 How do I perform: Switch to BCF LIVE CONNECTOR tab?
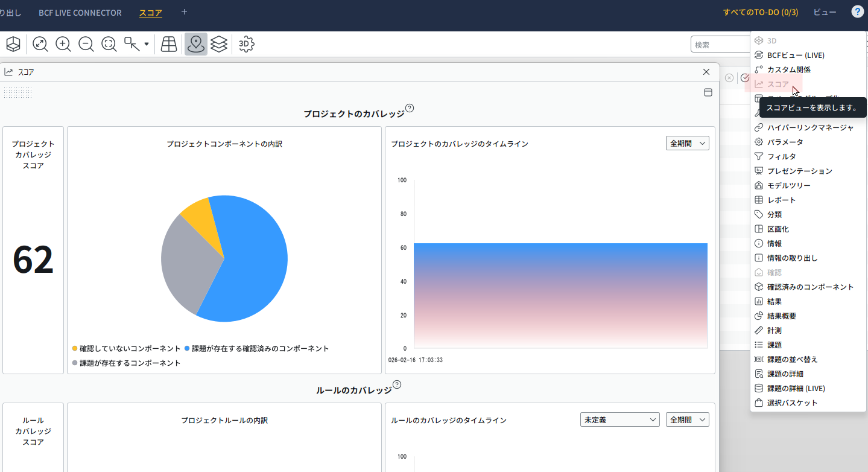pos(80,13)
